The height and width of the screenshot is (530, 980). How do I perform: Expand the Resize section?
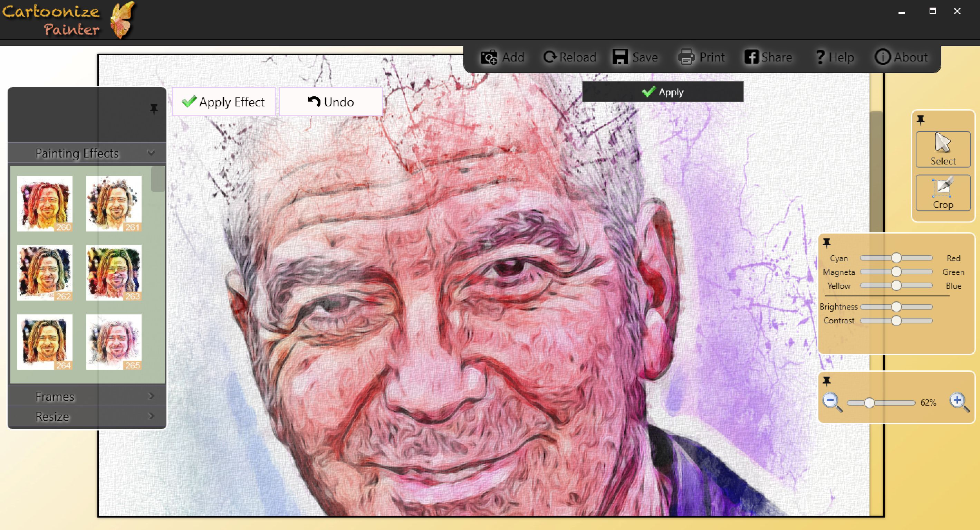pyautogui.click(x=87, y=417)
